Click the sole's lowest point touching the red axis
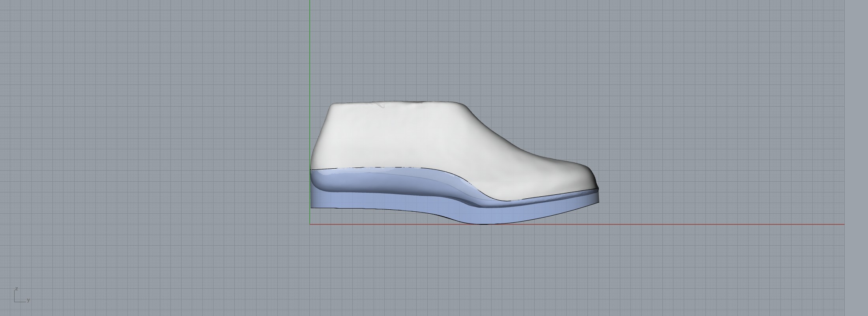Image resolution: width=868 pixels, height=316 pixels. pos(483,223)
